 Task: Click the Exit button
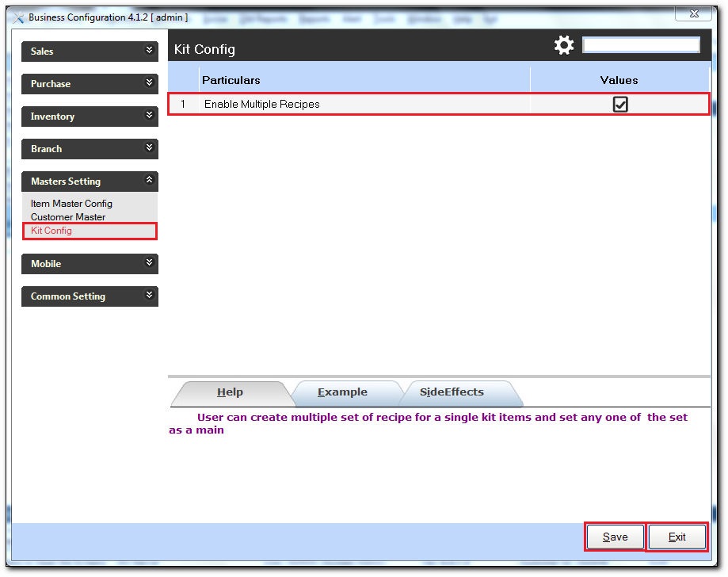click(677, 537)
